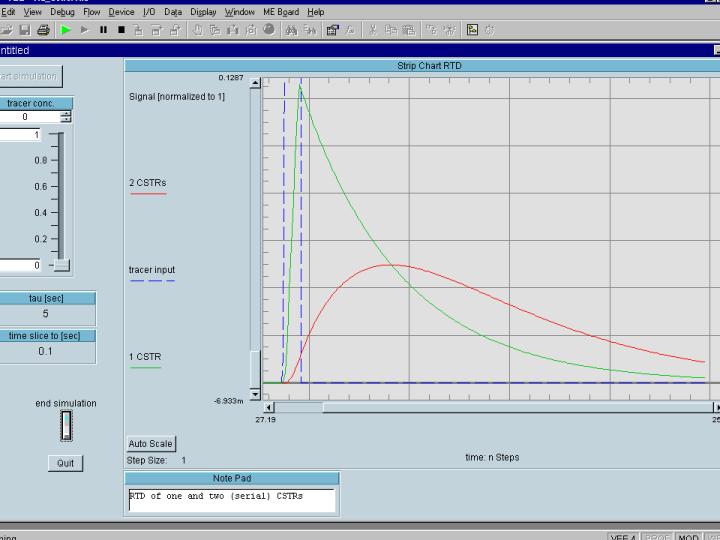
Task: Click the tracer conc. spinner arrows
Action: point(66,117)
